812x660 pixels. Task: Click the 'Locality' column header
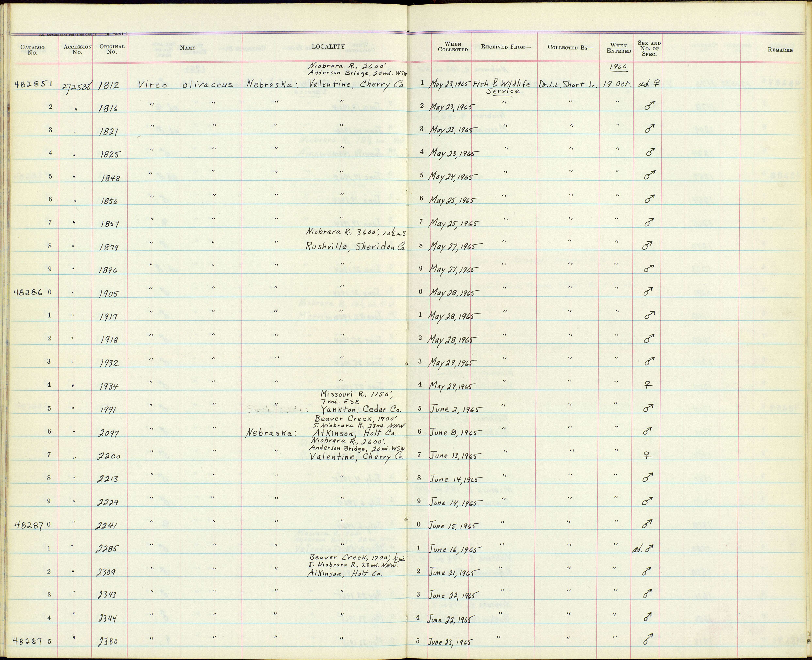(328, 47)
